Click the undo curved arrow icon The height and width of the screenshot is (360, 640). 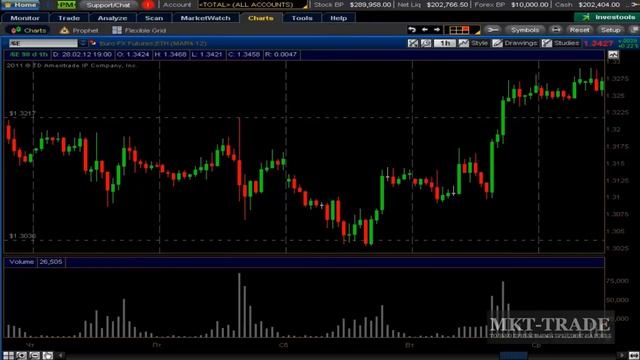412,29
